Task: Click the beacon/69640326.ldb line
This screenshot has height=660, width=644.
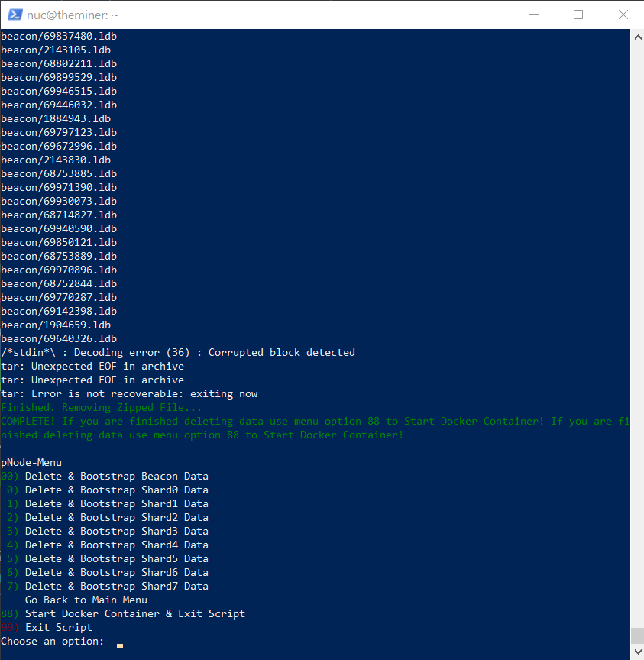Action: coord(59,339)
